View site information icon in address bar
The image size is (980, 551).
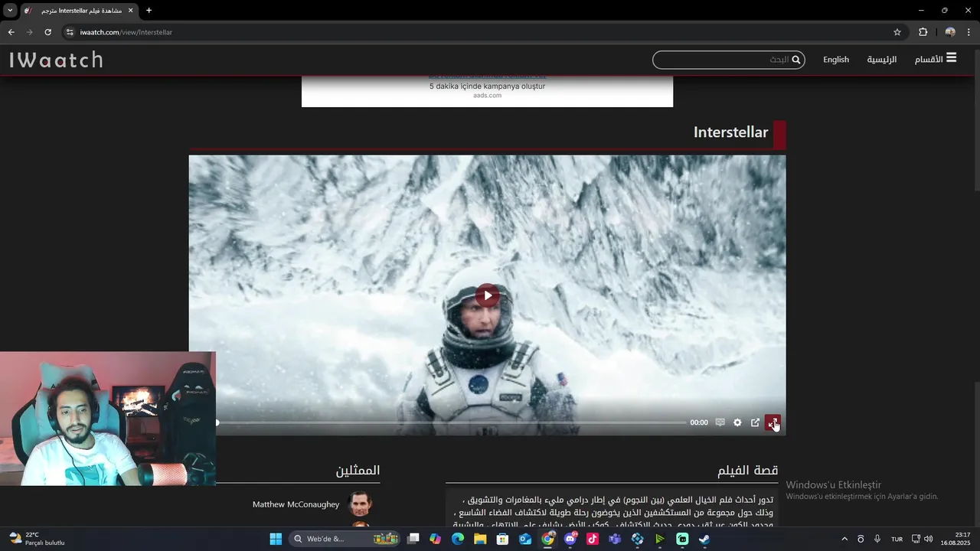click(69, 32)
